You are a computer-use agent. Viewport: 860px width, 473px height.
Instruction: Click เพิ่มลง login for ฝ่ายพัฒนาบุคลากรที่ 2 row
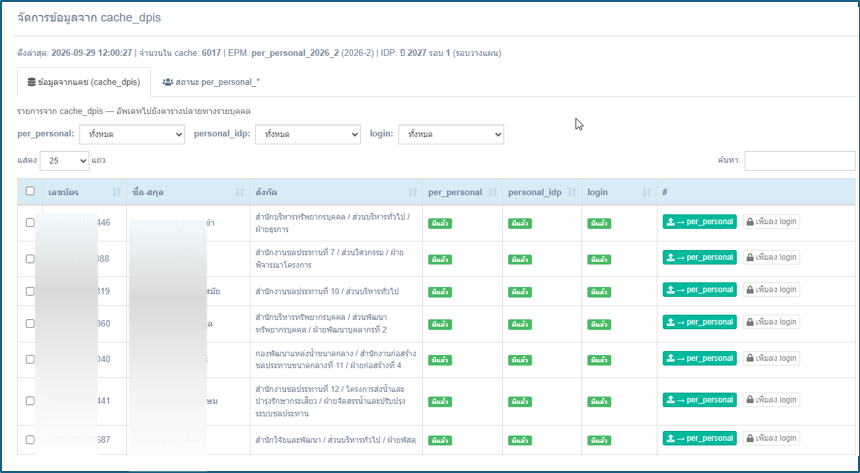click(x=771, y=322)
